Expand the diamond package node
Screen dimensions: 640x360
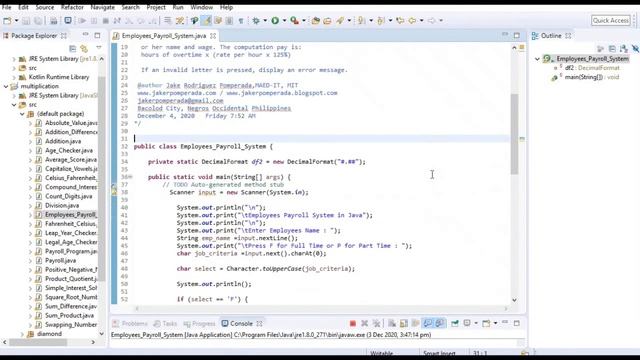point(22,334)
